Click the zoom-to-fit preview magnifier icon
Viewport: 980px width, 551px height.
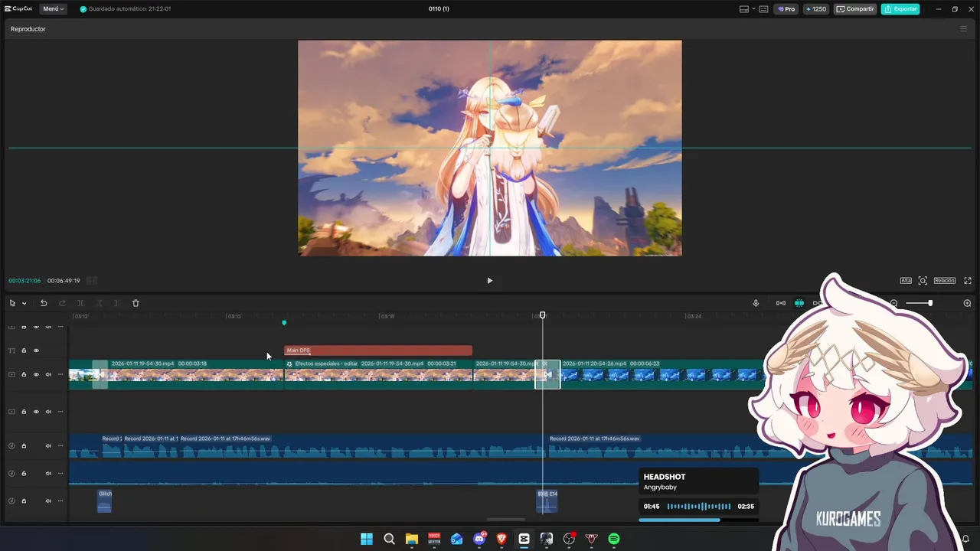coord(923,281)
